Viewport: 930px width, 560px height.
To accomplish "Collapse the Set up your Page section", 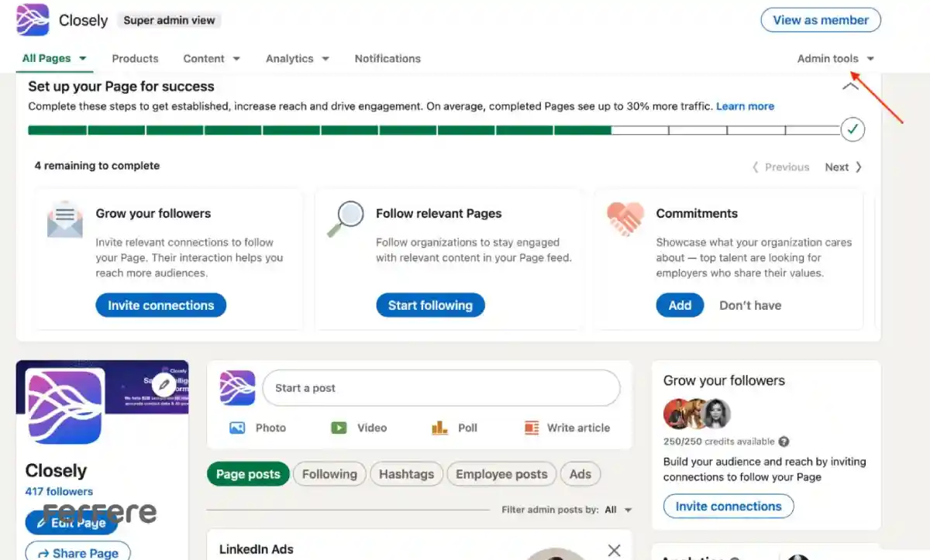I will click(850, 87).
